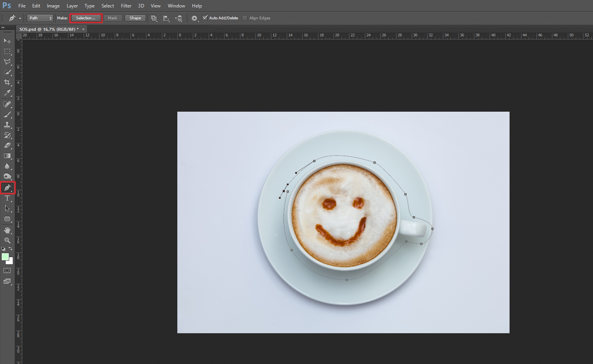This screenshot has height=364, width=593.
Task: Select the Rectangular Marquee tool
Action: coord(7,51)
